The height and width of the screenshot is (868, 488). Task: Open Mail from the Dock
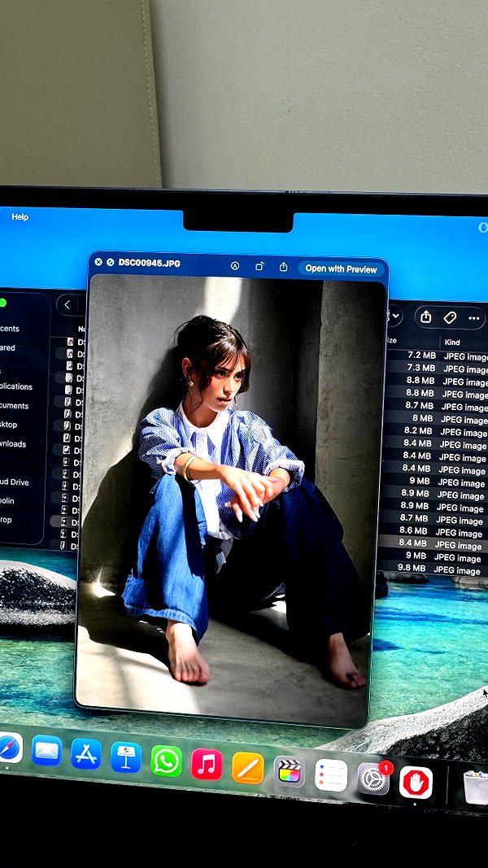click(46, 751)
